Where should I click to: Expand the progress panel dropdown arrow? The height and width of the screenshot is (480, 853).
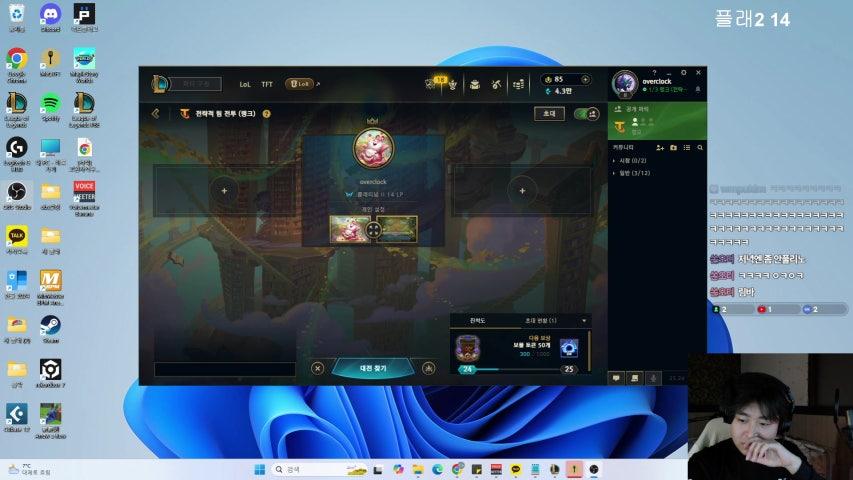coord(584,321)
